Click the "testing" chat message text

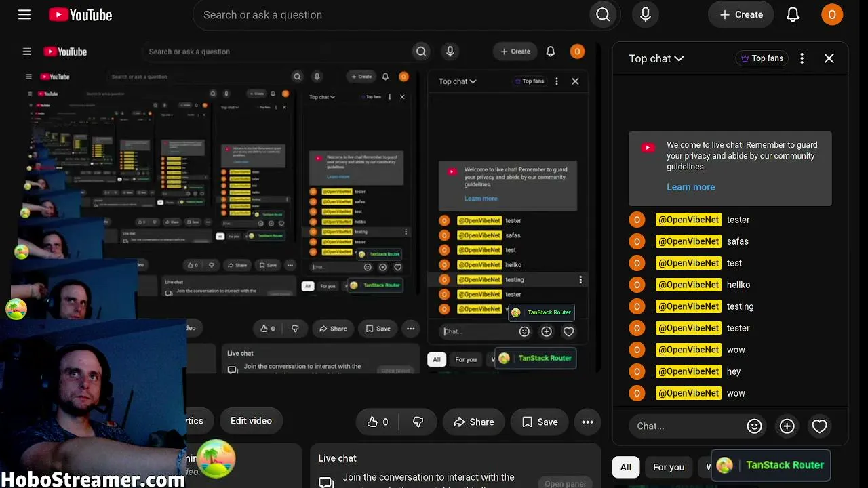741,306
